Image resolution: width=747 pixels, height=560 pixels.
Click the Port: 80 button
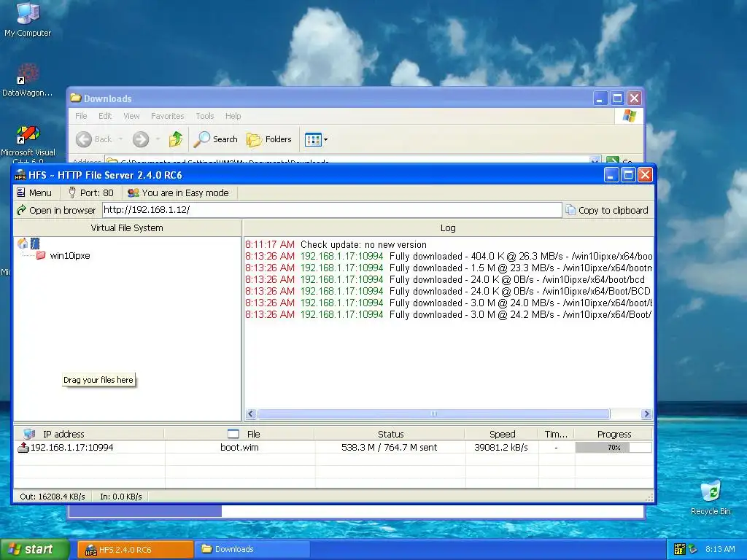click(x=90, y=192)
